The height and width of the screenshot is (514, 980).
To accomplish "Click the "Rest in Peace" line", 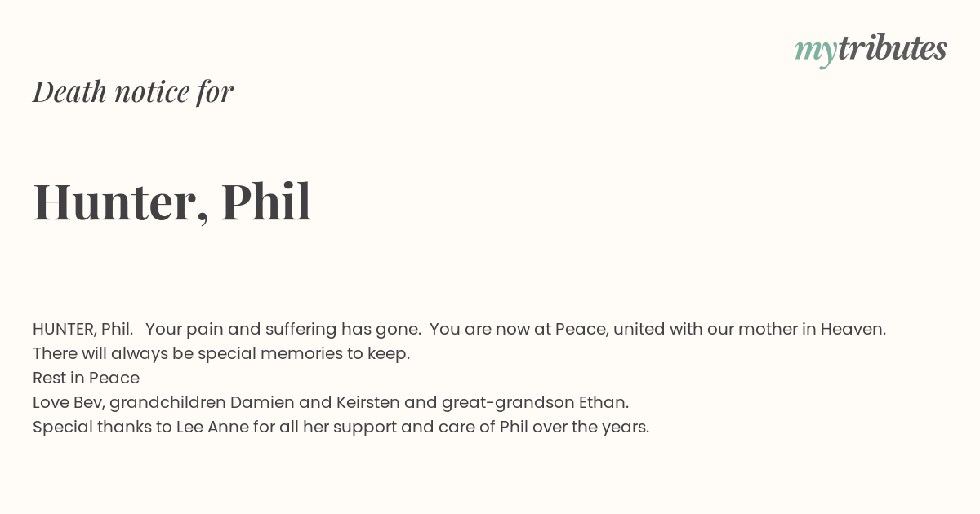I will tap(86, 379).
